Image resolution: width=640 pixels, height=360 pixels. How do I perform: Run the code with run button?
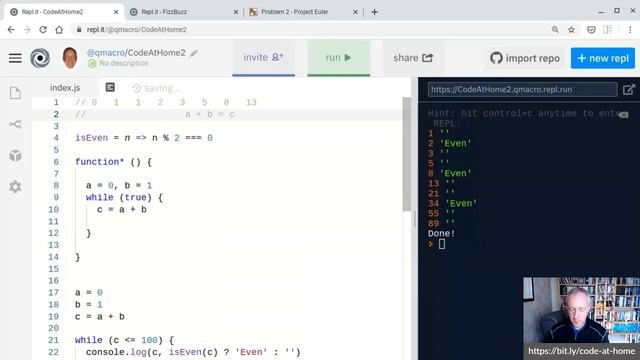pyautogui.click(x=338, y=58)
